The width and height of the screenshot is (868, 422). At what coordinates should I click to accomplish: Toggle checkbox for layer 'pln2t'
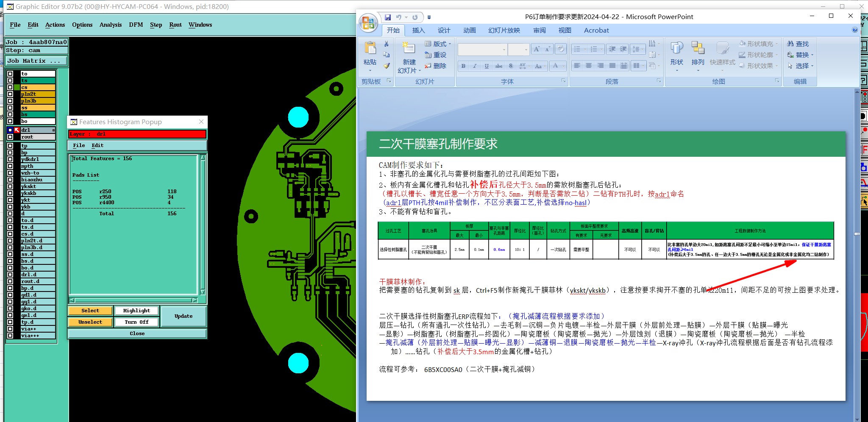click(10, 94)
